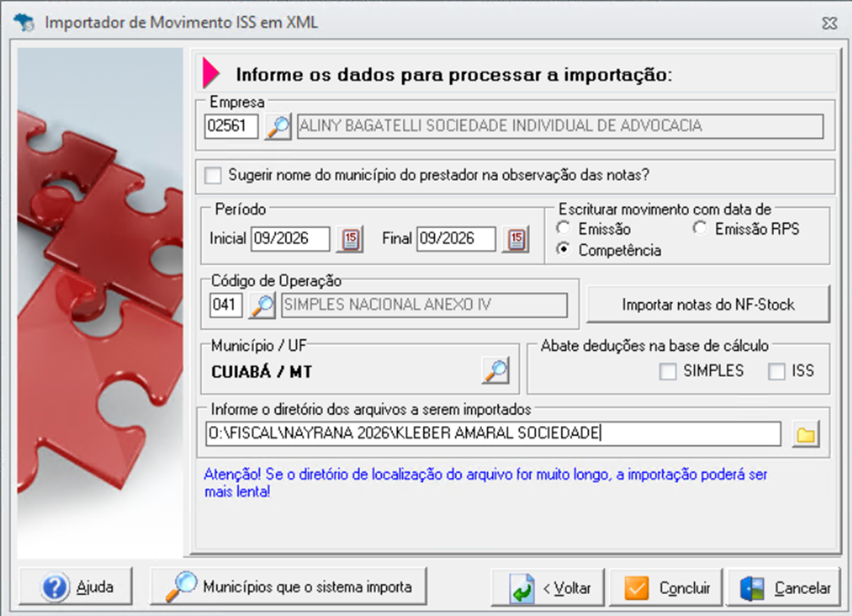Select the Emissão RPS radio option
The height and width of the screenshot is (616, 852).
click(700, 229)
